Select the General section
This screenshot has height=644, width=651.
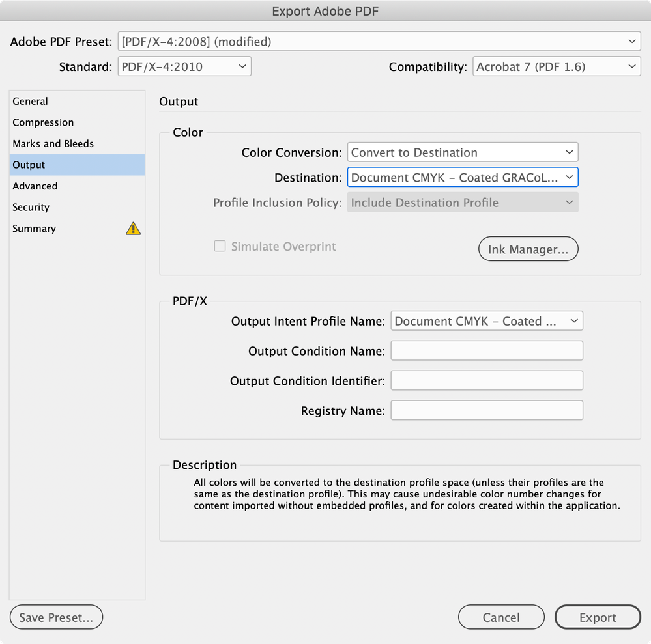pyautogui.click(x=77, y=101)
